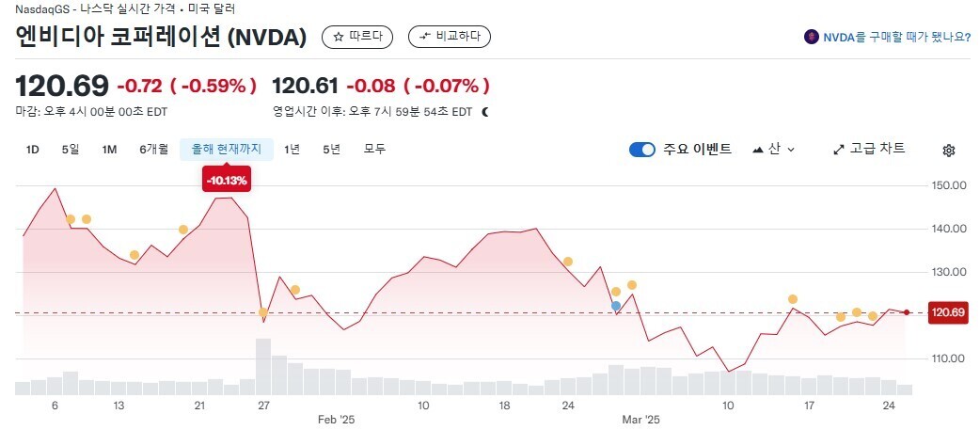
Task: Toggle the 주요 이벤트 switch
Action: click(x=642, y=150)
